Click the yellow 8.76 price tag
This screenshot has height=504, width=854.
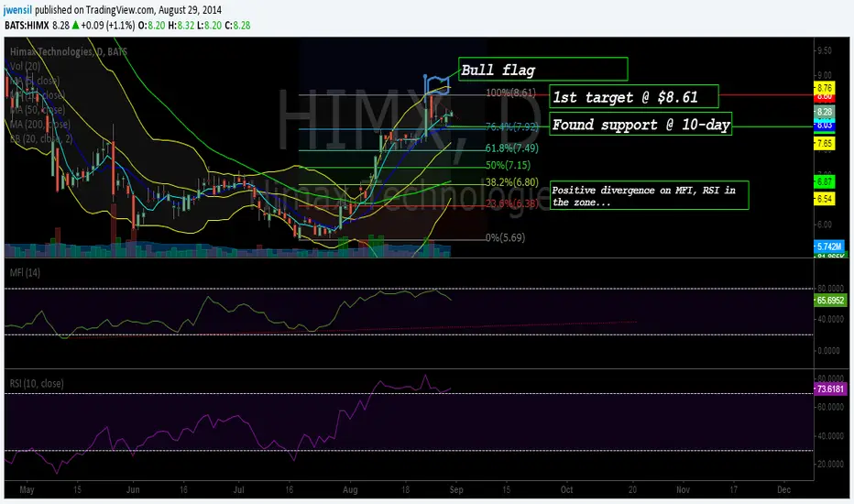click(824, 88)
